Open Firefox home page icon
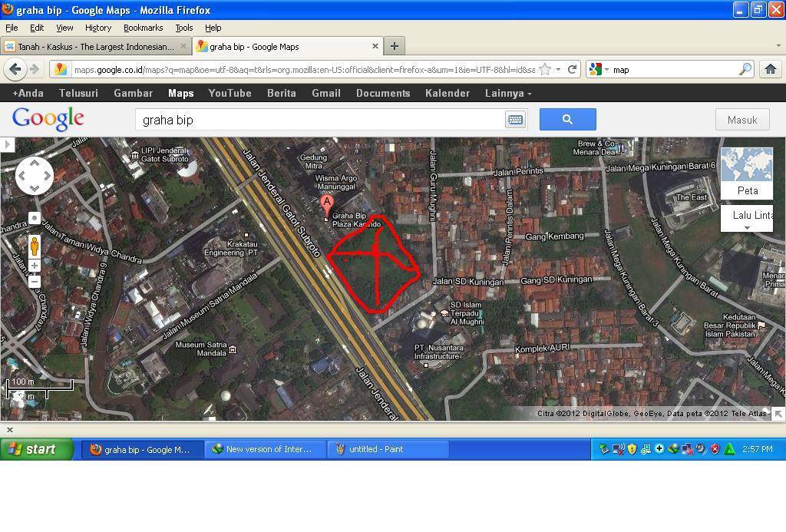The image size is (786, 532). tap(771, 69)
